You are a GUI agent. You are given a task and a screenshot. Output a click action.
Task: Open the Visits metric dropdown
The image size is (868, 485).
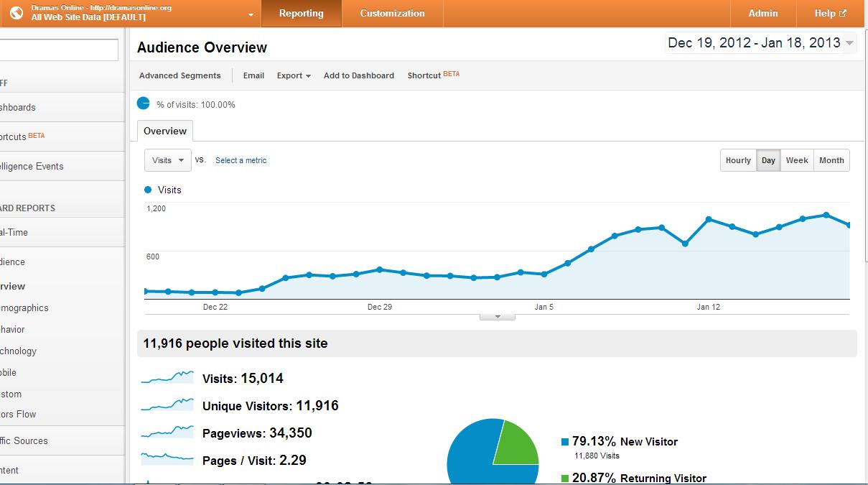click(168, 160)
